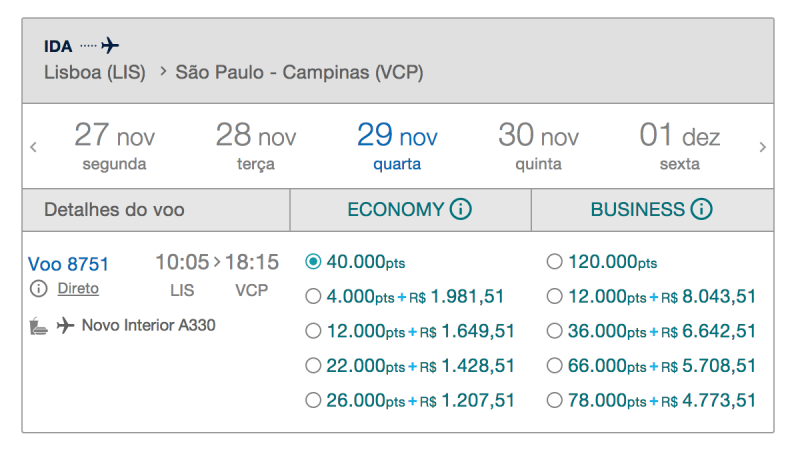800x452 pixels.
Task: Open the Direto flight details link
Action: [78, 289]
